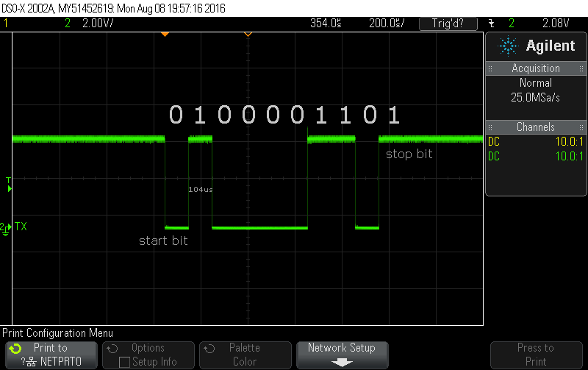
Task: Click the hollow orange time reference marker
Action: [248, 34]
